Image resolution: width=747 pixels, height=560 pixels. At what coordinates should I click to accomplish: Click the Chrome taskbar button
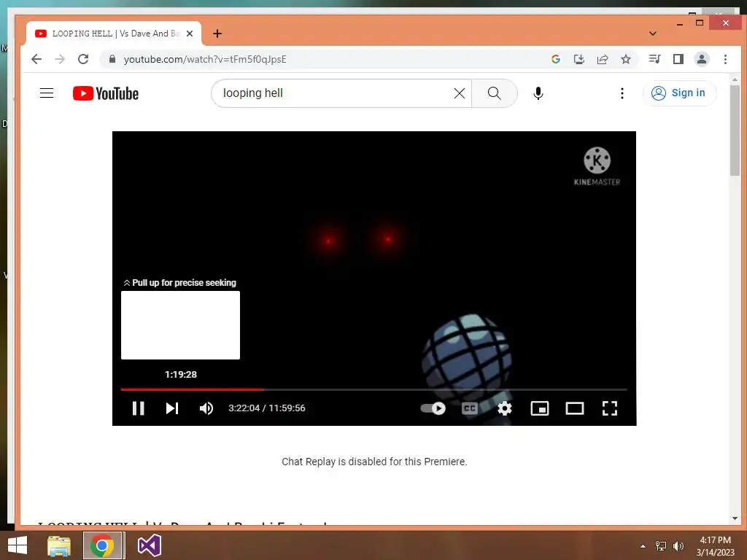[102, 545]
